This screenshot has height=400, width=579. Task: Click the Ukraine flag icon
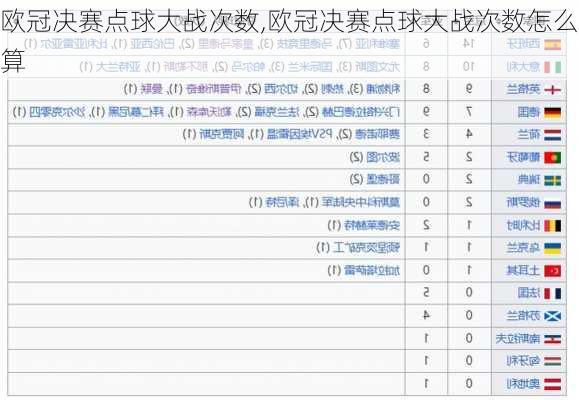[552, 248]
